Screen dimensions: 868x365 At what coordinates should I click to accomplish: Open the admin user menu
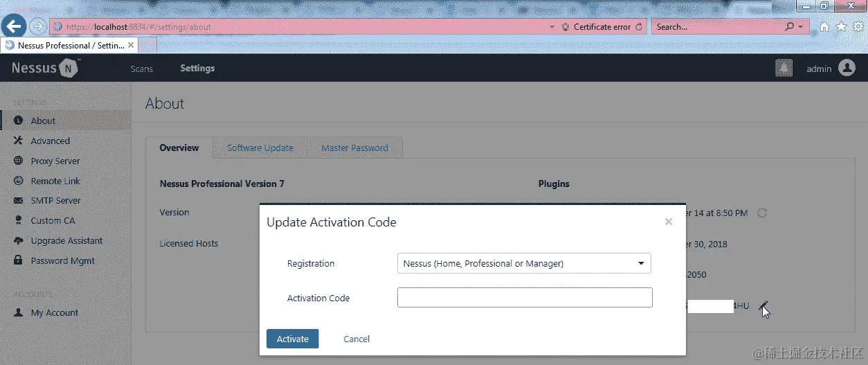point(819,69)
